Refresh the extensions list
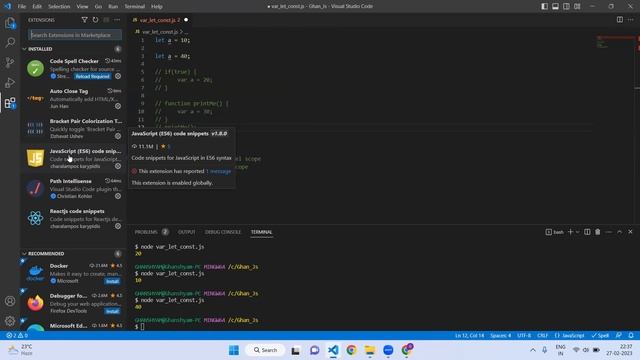Viewport: 640px width, 360px height. click(95, 20)
